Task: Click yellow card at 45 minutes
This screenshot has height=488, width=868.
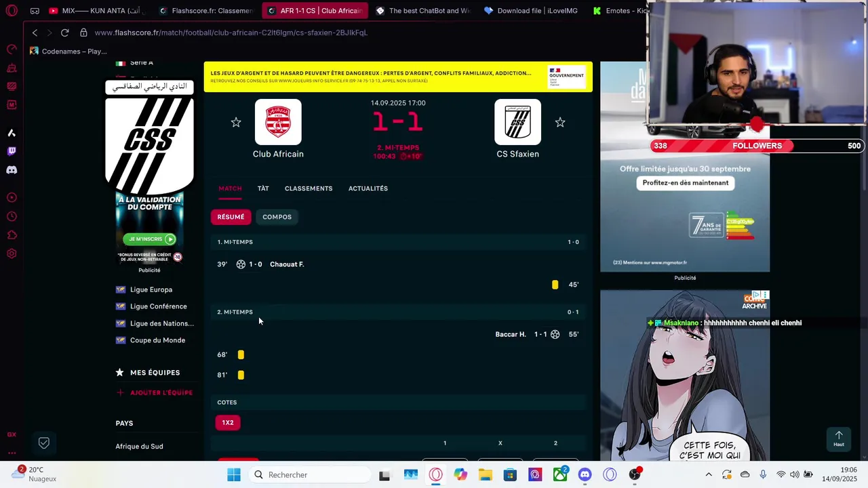Action: [x=555, y=285]
